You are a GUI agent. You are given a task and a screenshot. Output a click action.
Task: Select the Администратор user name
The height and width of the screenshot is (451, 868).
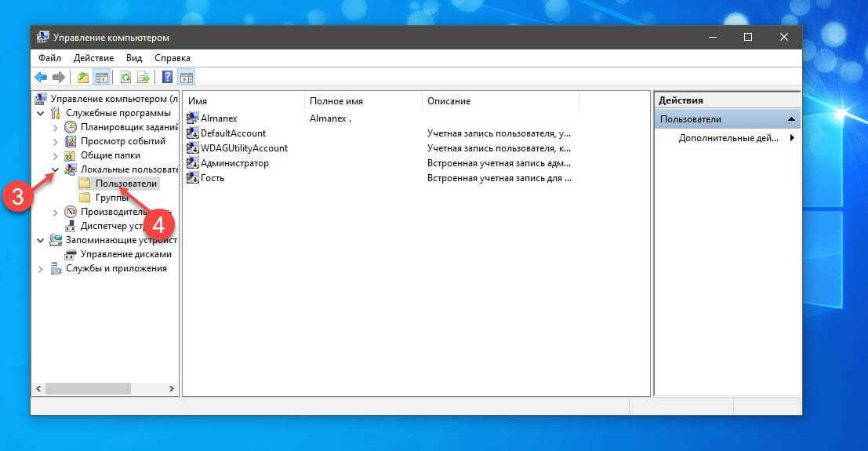click(x=234, y=163)
